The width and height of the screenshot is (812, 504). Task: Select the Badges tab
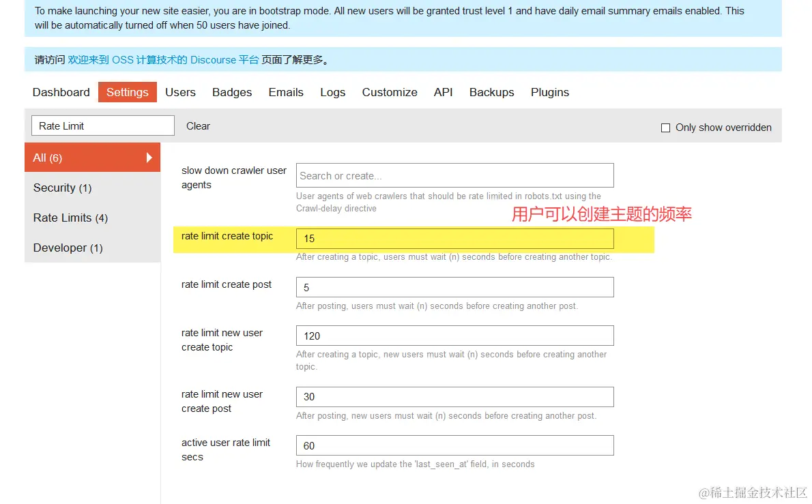[x=232, y=92]
